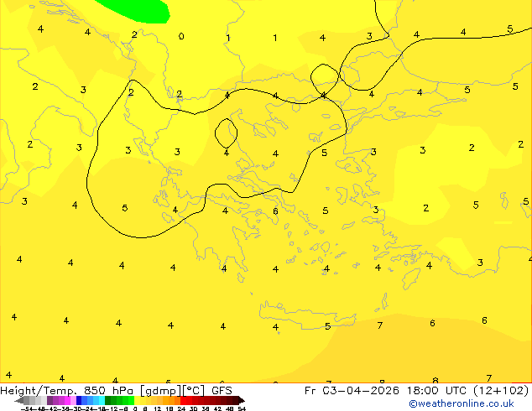
Task: Click the Crete island outline
Action: [x=308, y=315]
